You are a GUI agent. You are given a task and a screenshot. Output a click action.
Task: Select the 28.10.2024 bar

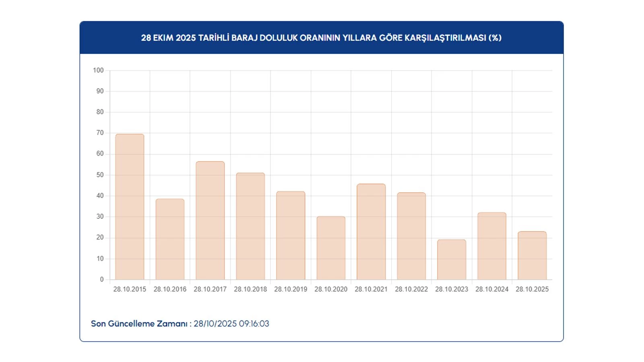[x=492, y=246]
